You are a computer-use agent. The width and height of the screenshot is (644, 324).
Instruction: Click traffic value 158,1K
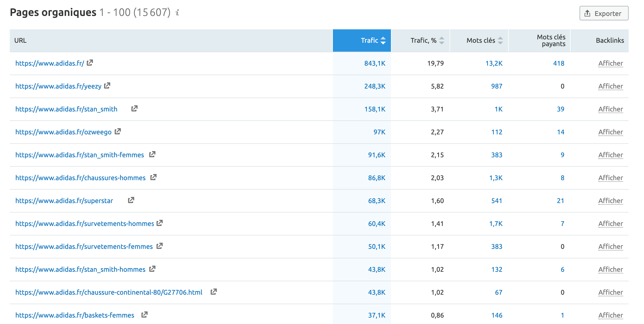[x=375, y=109]
